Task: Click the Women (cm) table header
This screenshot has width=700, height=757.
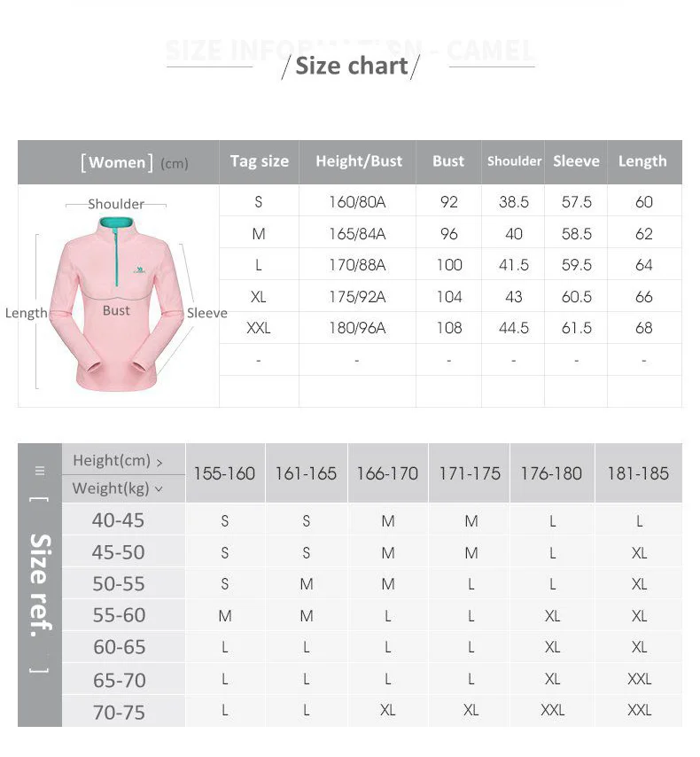Action: 135,163
